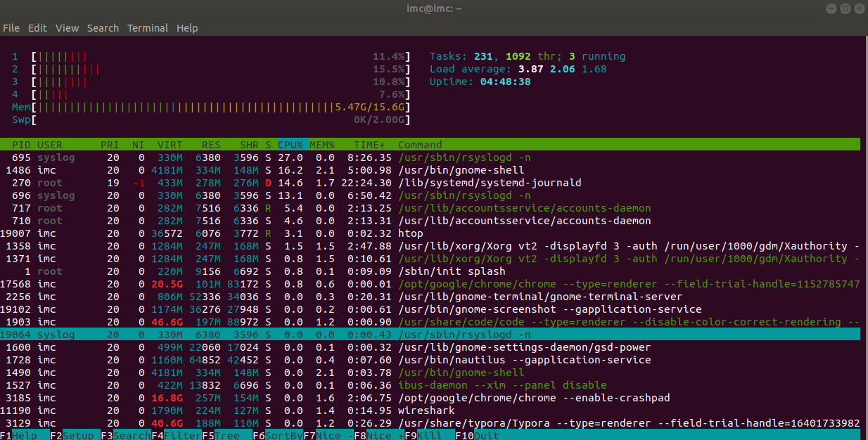Select the rsyslogd process PID 696
Image resolution: width=868 pixels, height=440 pixels.
point(430,195)
